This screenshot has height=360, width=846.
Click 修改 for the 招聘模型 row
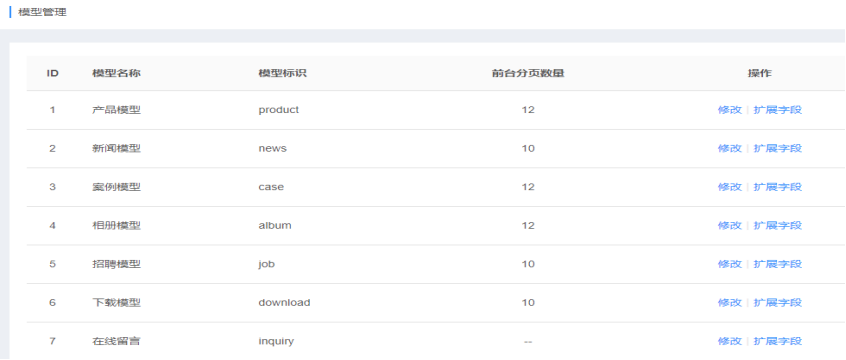click(x=729, y=264)
